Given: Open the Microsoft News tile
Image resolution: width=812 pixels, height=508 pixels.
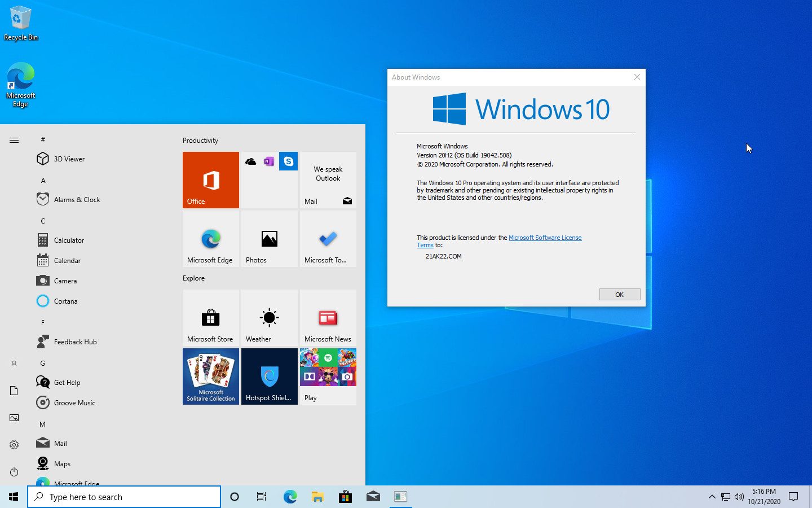Looking at the screenshot, I should (x=328, y=318).
